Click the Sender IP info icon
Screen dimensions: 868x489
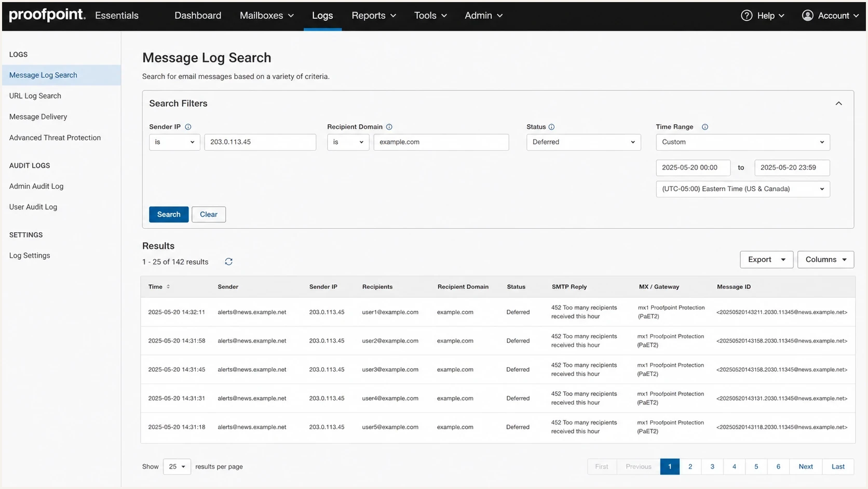coord(188,127)
